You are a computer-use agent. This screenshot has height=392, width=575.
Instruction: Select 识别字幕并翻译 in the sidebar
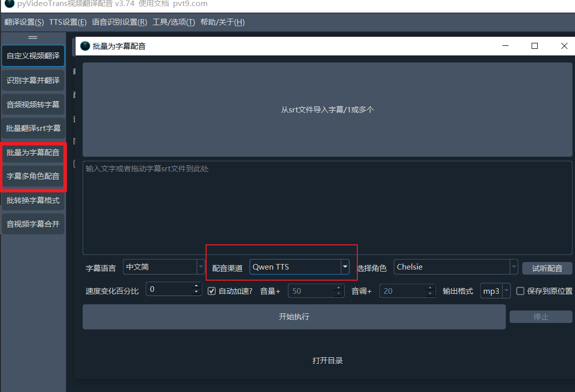coord(33,80)
